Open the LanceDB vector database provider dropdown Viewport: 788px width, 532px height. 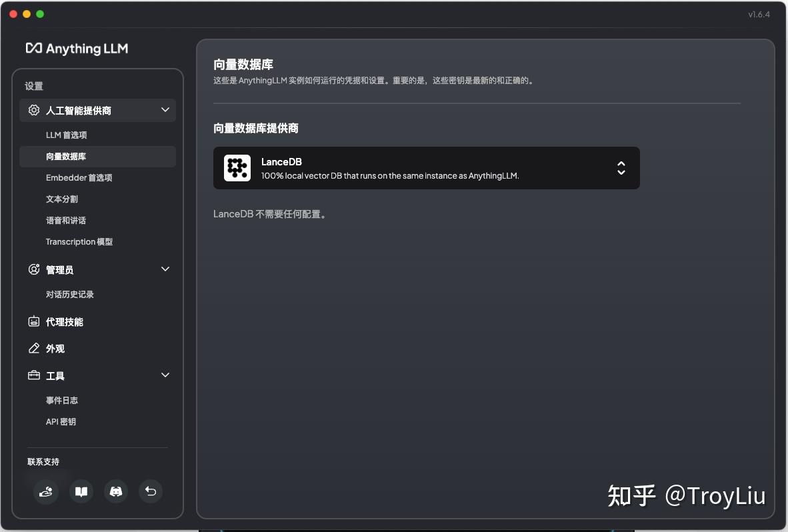click(426, 168)
